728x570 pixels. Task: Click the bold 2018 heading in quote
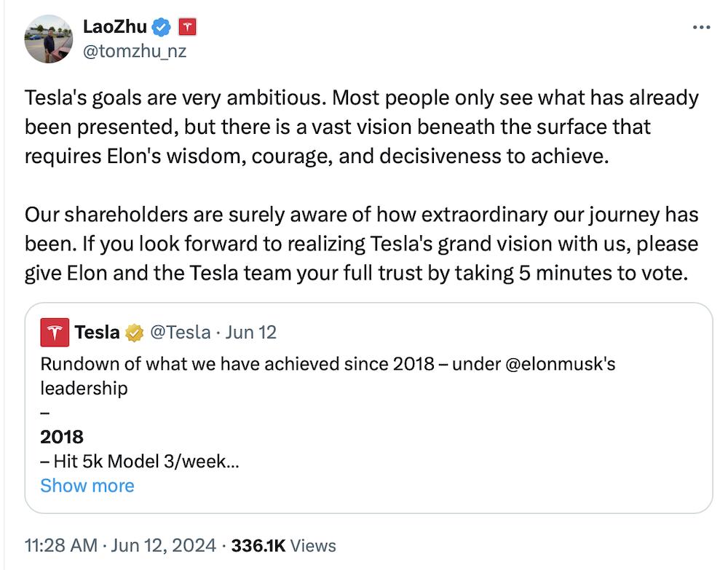(62, 437)
